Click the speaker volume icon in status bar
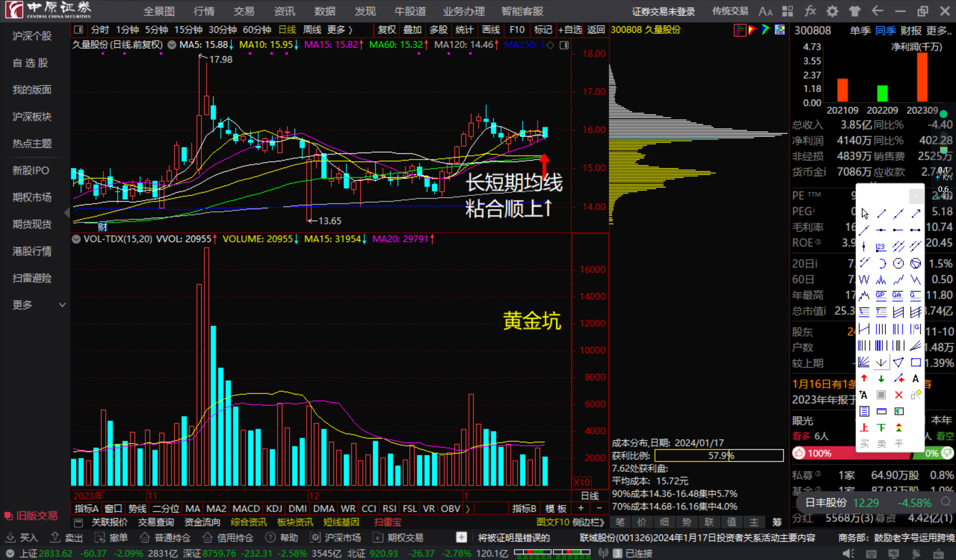 848,554
